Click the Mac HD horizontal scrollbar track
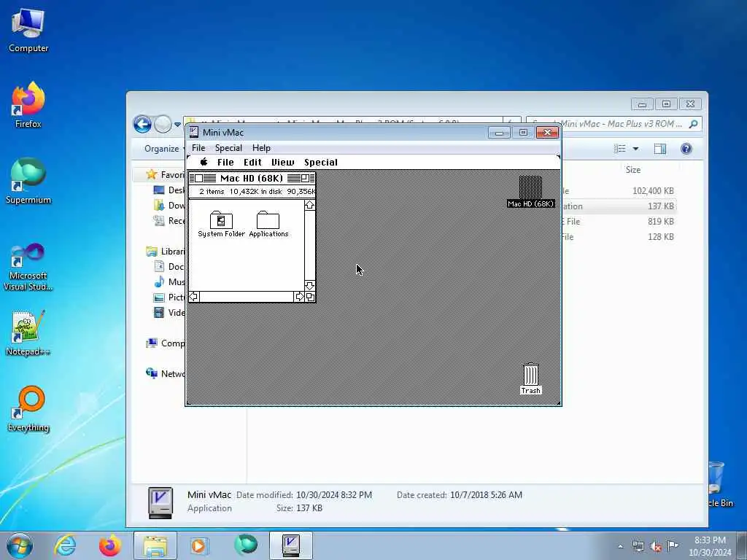Image resolution: width=747 pixels, height=560 pixels. (247, 297)
